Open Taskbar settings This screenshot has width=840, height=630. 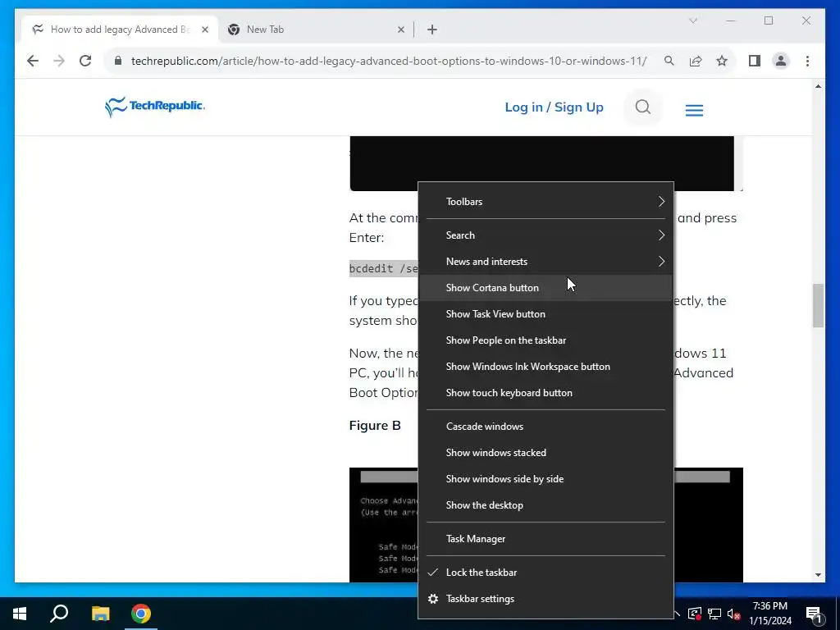coord(546,599)
